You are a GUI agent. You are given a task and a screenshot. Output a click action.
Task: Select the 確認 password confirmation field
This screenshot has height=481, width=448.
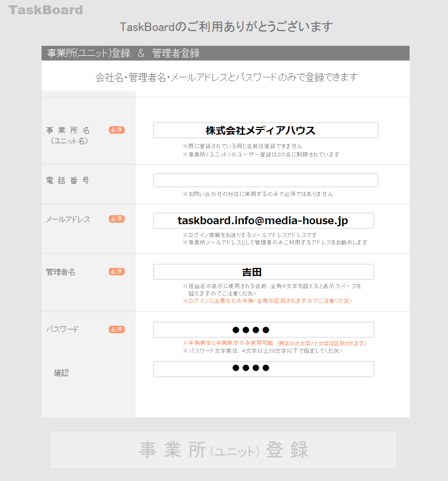click(x=263, y=369)
